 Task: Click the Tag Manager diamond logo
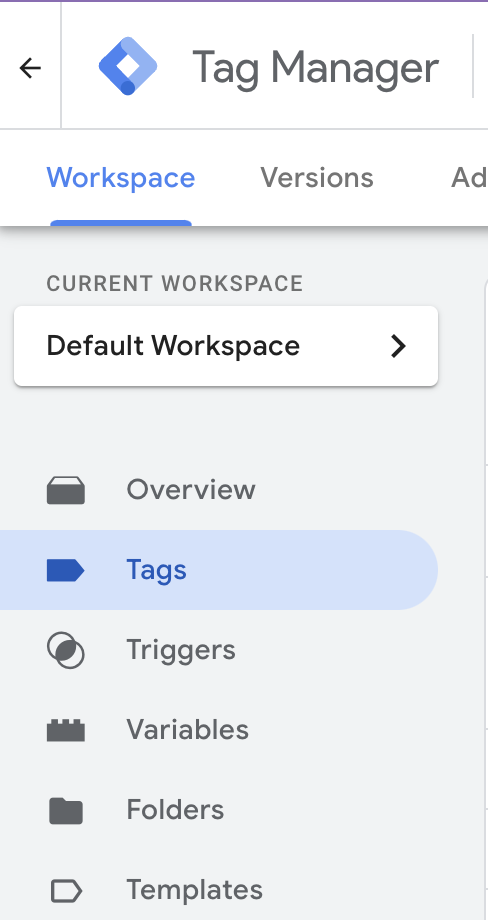coord(128,66)
